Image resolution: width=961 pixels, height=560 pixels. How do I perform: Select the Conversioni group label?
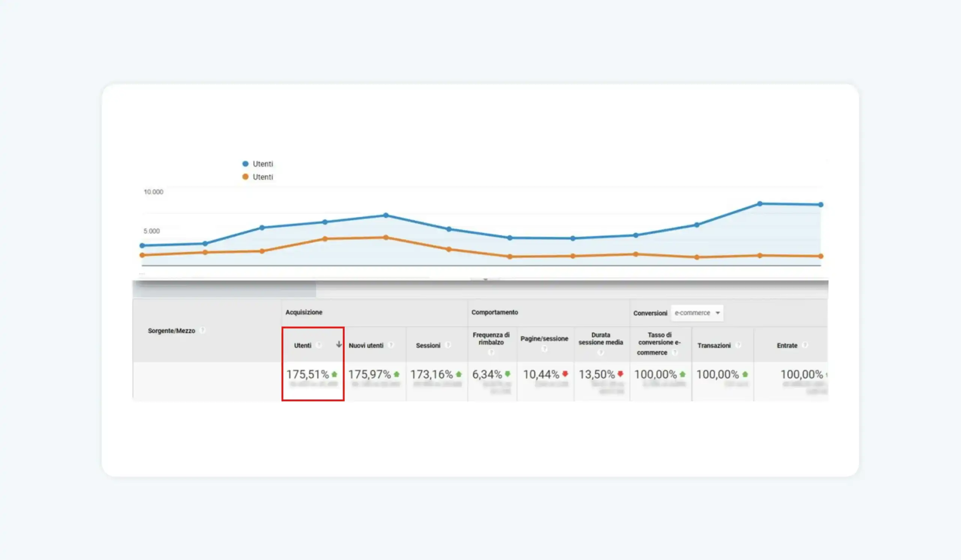coord(650,313)
